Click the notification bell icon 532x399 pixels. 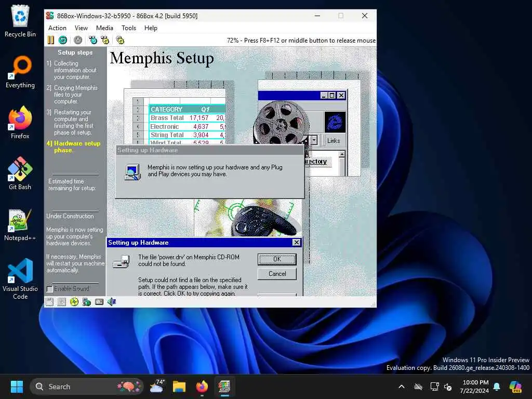click(x=497, y=387)
